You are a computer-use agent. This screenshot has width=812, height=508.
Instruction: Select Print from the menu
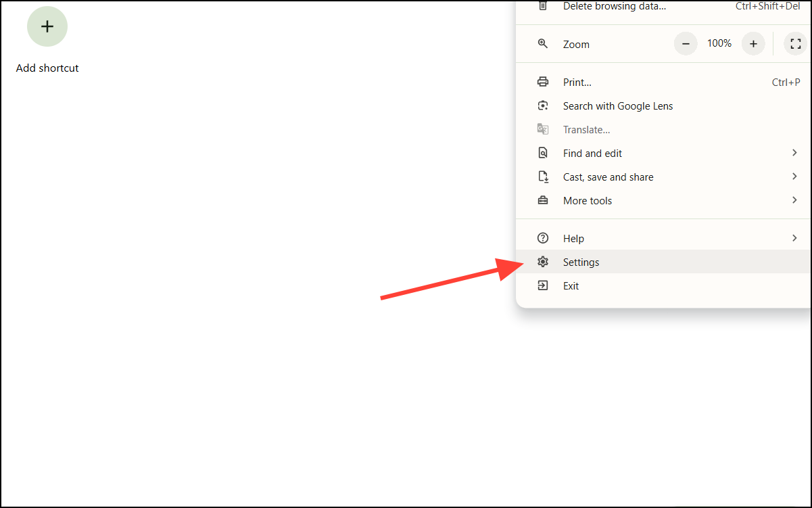pyautogui.click(x=577, y=82)
